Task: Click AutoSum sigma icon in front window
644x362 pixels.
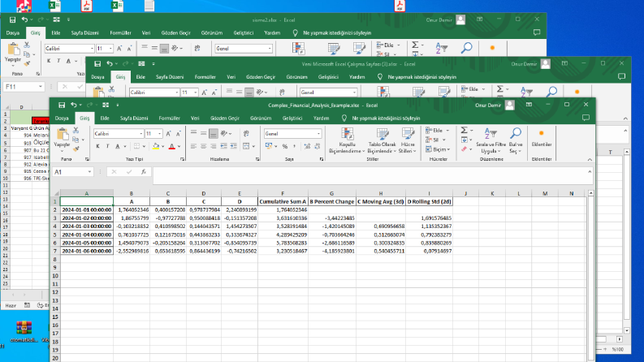Action: click(464, 130)
